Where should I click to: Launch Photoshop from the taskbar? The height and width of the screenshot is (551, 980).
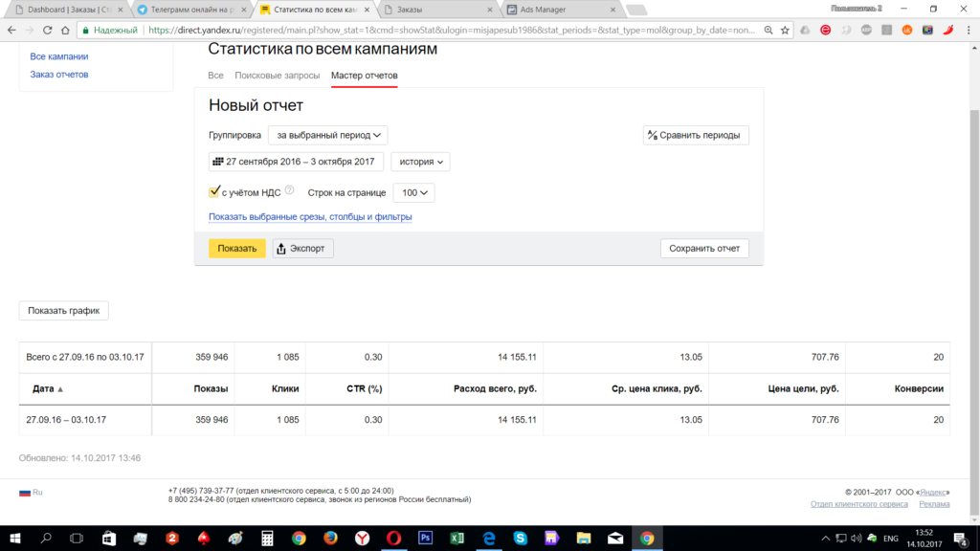point(426,538)
